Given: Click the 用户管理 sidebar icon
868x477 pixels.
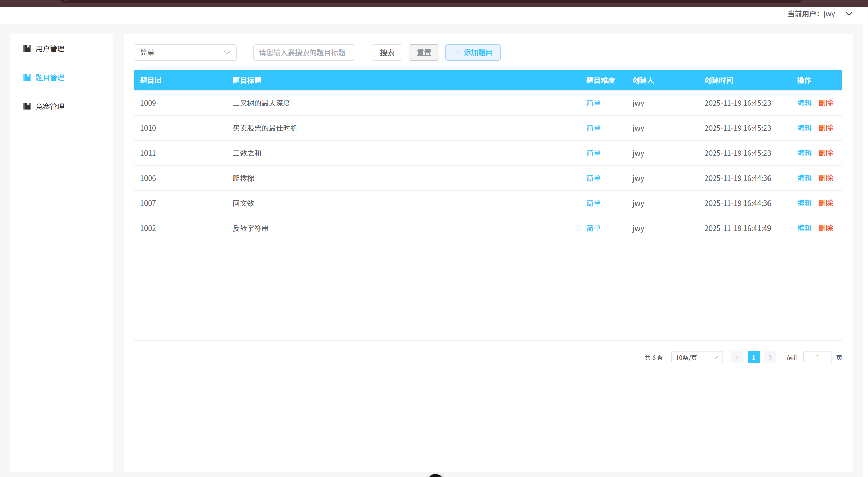Looking at the screenshot, I should point(27,48).
